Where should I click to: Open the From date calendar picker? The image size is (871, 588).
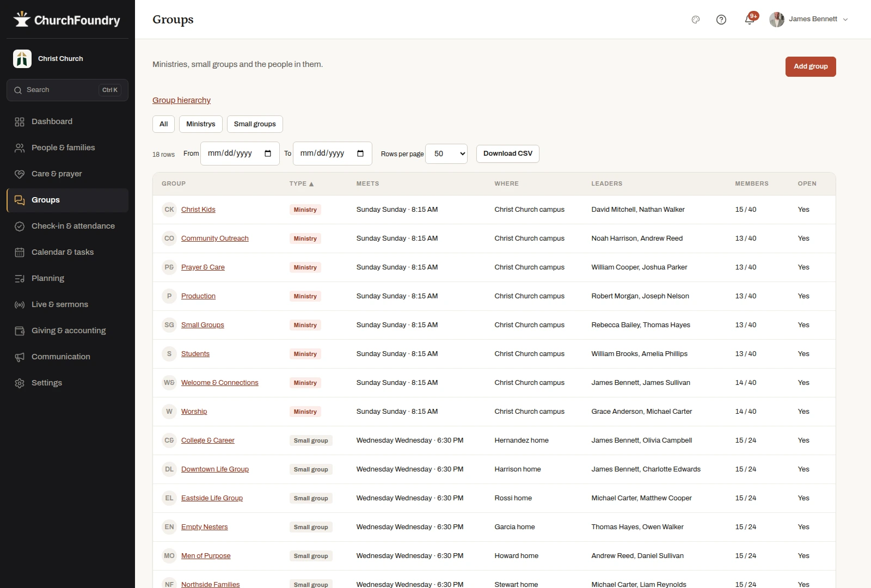click(x=268, y=154)
